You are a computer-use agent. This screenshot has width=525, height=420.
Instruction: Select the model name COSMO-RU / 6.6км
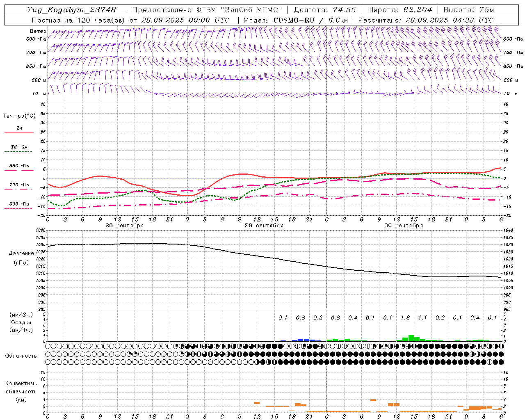[x=311, y=20]
